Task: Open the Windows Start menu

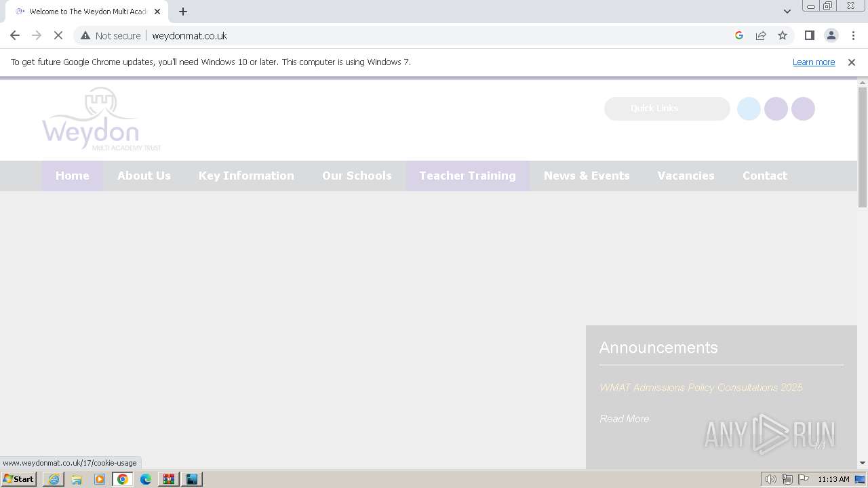Action: [19, 479]
